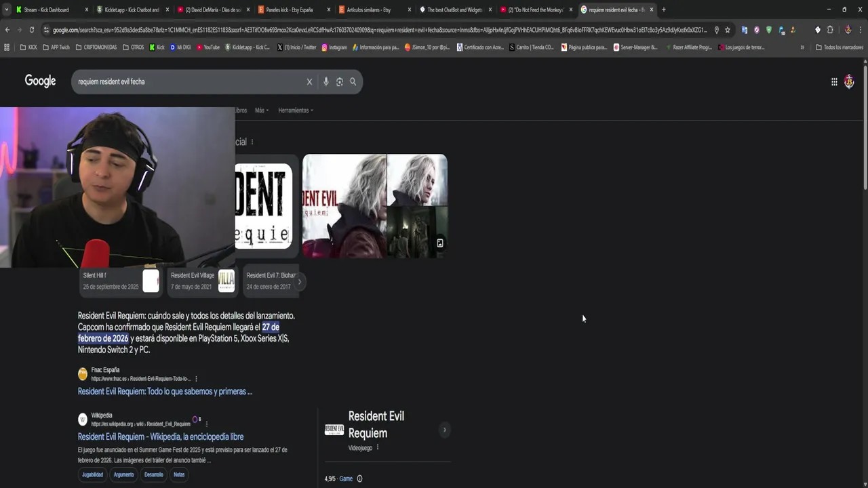Open the CRIPTOMONEDAS bookmarks folder
The width and height of the screenshot is (868, 488).
coord(96,47)
